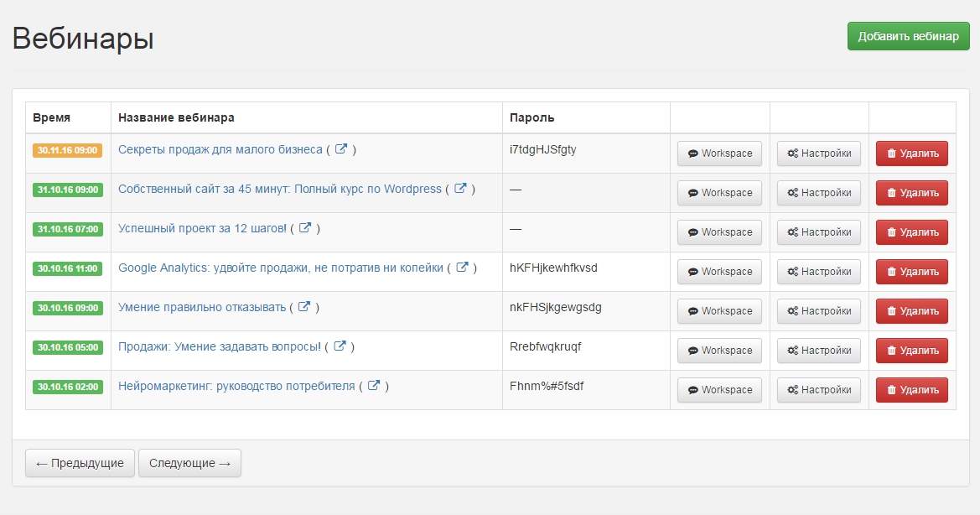Open external link icon for Google Analytics webinar
980x515 pixels.
point(462,268)
